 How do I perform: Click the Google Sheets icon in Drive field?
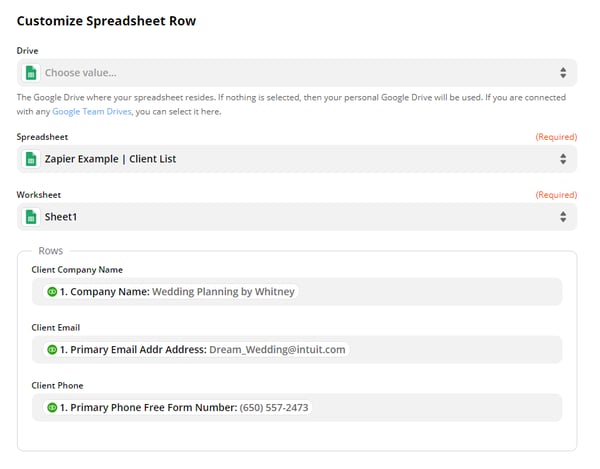[x=31, y=73]
